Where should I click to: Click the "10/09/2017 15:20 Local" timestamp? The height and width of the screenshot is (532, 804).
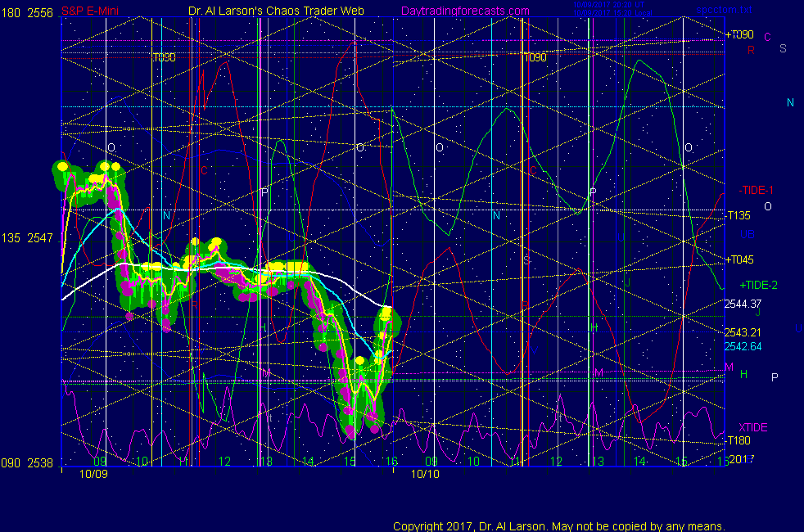click(x=612, y=13)
